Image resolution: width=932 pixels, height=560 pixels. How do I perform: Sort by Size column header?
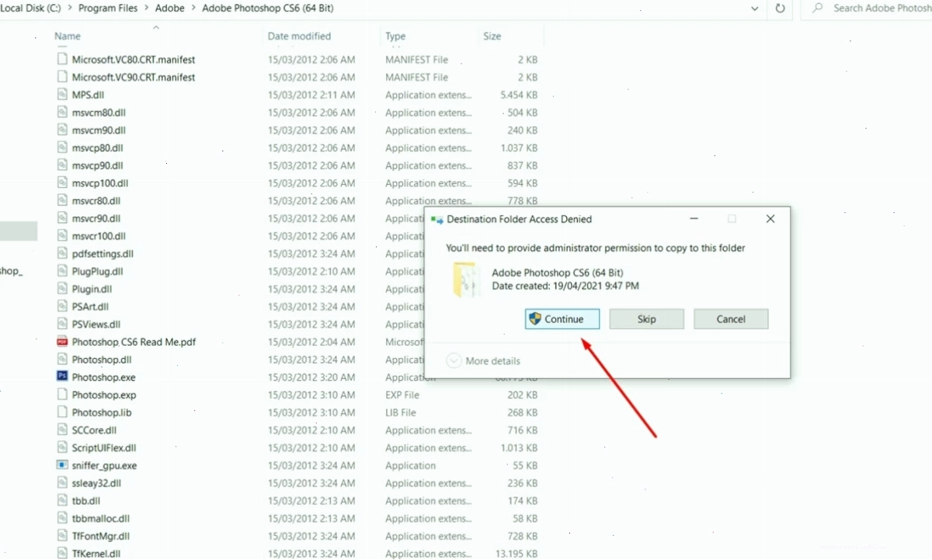[492, 37]
